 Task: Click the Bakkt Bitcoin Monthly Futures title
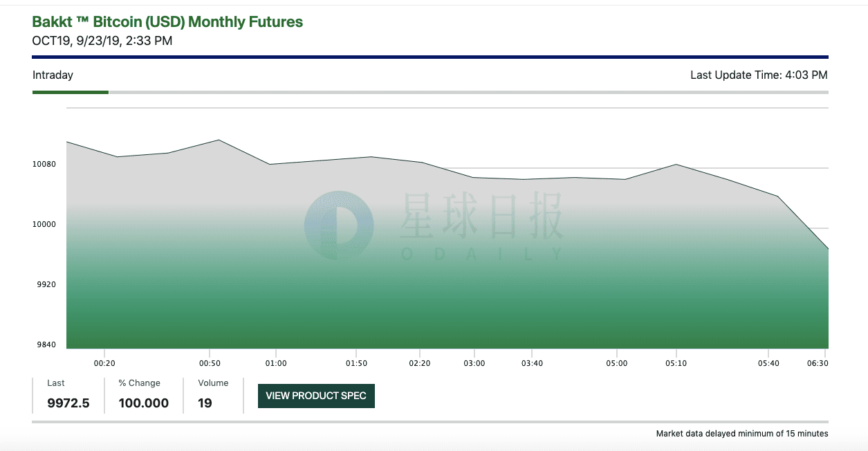tap(167, 21)
